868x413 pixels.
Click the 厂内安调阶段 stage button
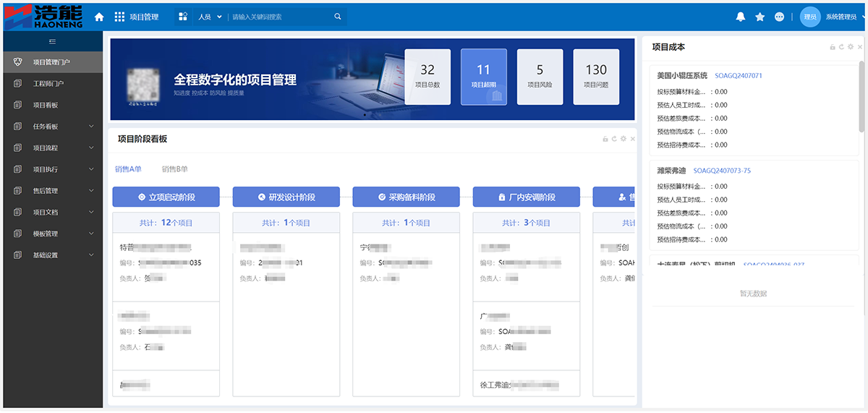(x=527, y=197)
